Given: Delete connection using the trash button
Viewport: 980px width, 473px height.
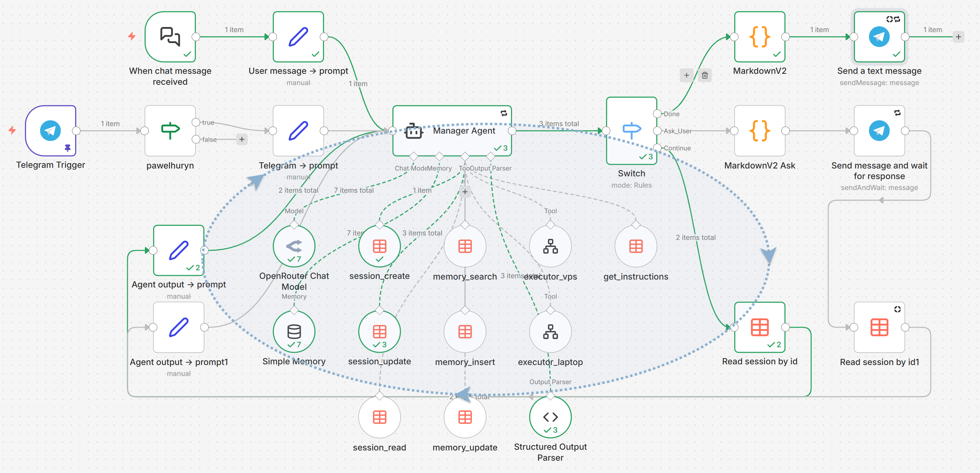Looking at the screenshot, I should tap(704, 75).
